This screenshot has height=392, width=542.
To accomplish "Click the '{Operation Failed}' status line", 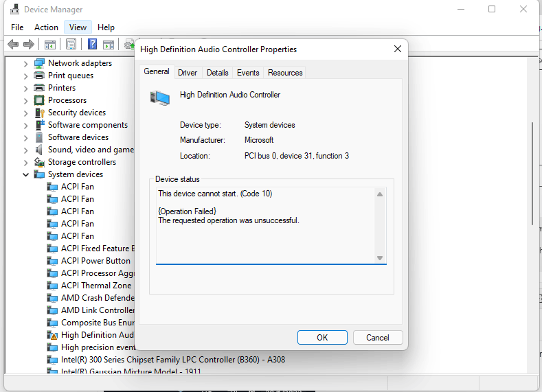I will tap(187, 211).
